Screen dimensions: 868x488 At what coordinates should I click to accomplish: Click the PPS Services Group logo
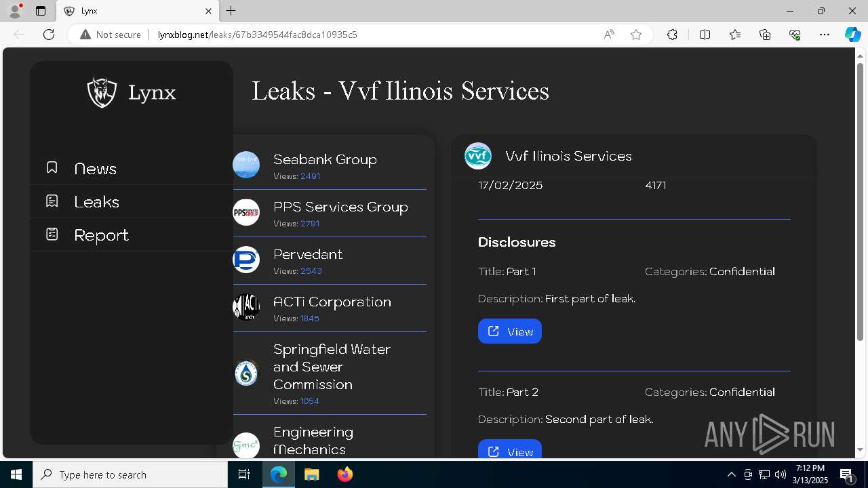tap(246, 213)
